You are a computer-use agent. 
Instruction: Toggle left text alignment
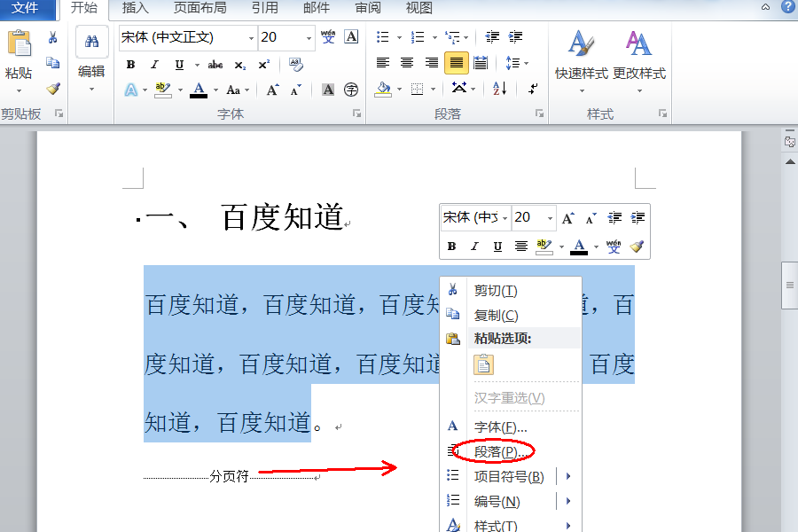pyautogui.click(x=383, y=63)
